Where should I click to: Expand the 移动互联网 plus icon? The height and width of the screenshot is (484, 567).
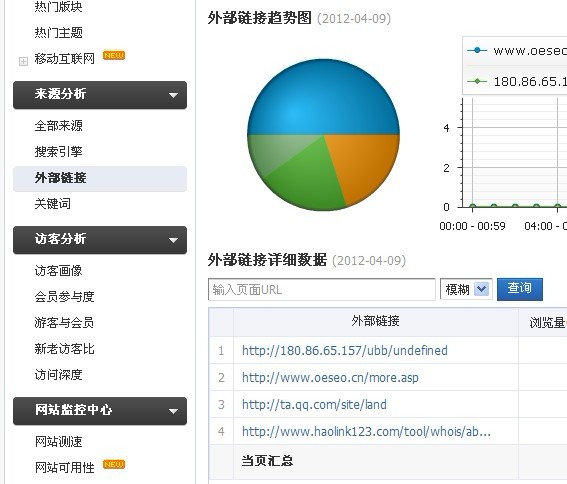point(23,61)
